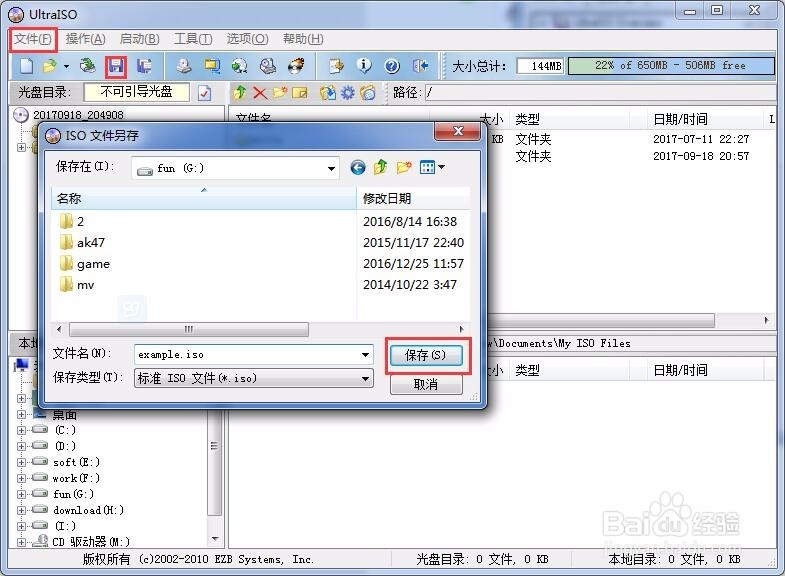
Task: Click the Open CD/DVD toolbar icon
Action: click(x=88, y=66)
